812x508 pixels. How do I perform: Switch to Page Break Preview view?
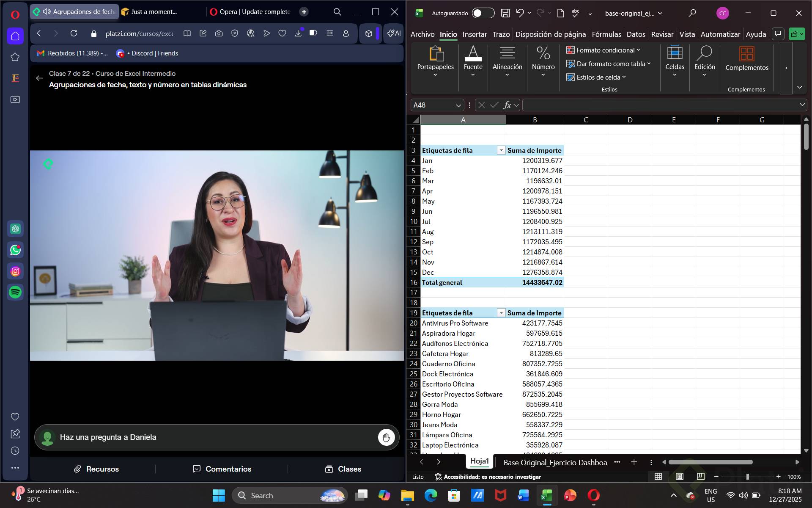click(x=700, y=477)
